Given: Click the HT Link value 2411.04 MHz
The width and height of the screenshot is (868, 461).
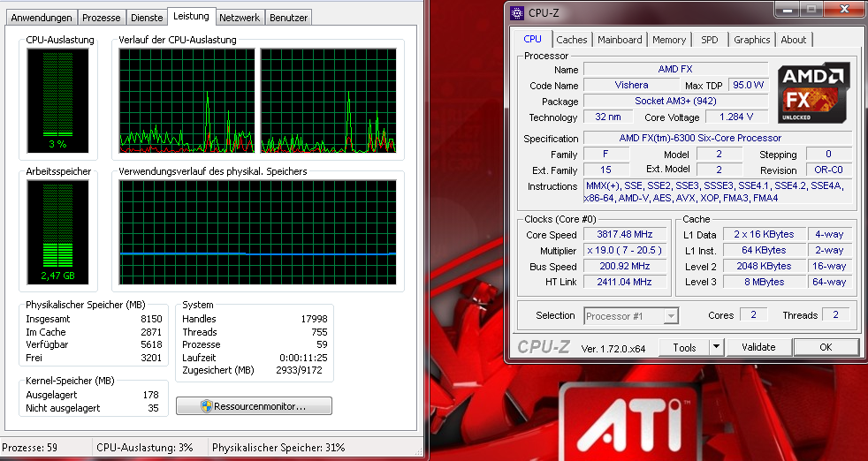Looking at the screenshot, I should click(x=625, y=282).
